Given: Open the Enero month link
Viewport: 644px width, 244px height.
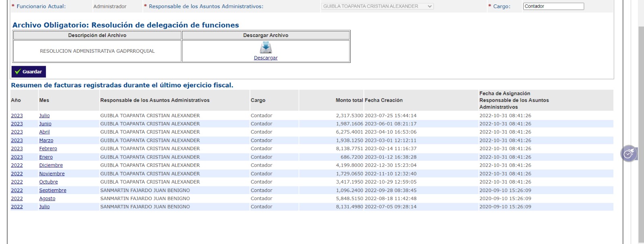Looking at the screenshot, I should click(x=46, y=157).
